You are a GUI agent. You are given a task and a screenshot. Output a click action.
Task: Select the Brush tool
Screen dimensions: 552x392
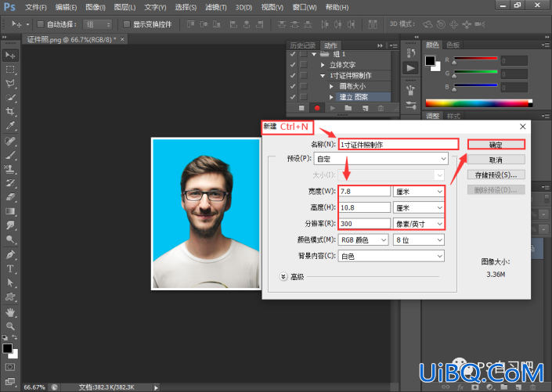[x=10, y=155]
